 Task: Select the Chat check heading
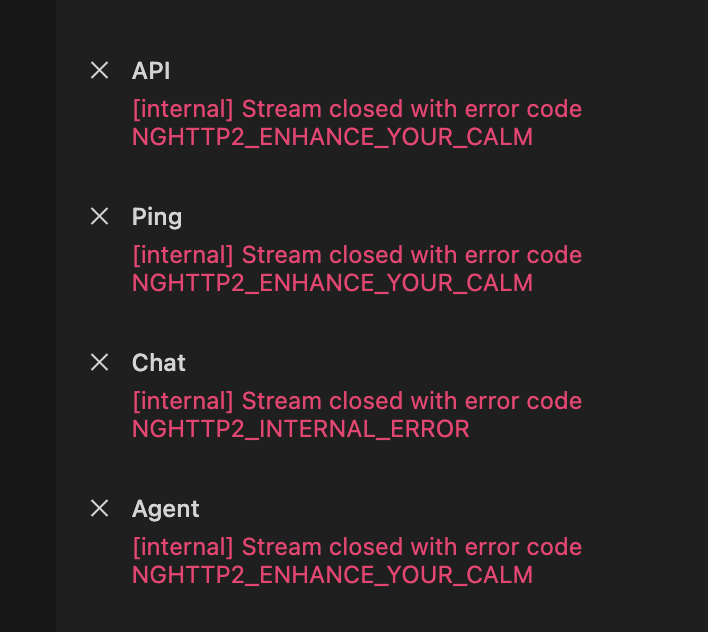pos(159,362)
